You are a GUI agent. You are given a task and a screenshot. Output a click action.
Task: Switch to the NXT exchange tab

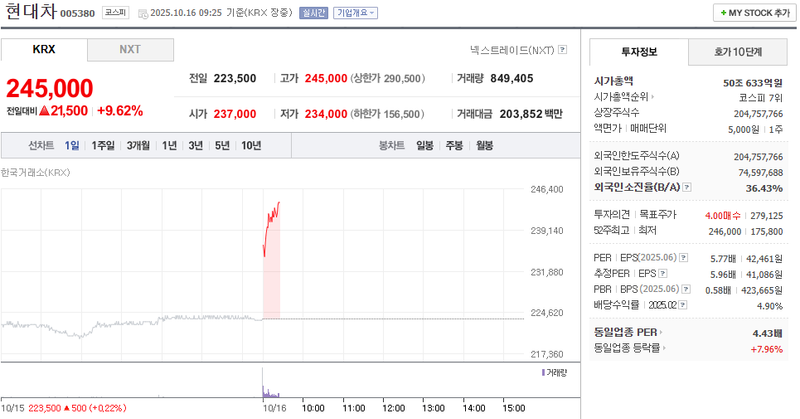pyautogui.click(x=130, y=50)
